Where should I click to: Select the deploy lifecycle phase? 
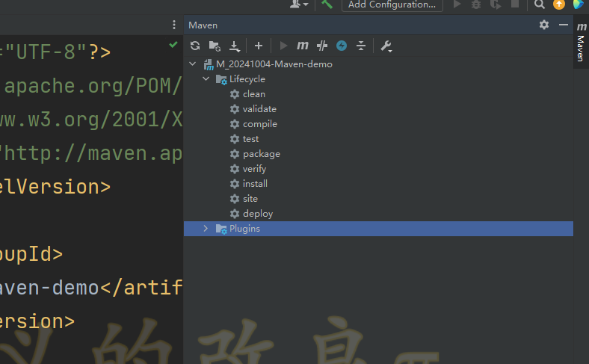pos(258,214)
